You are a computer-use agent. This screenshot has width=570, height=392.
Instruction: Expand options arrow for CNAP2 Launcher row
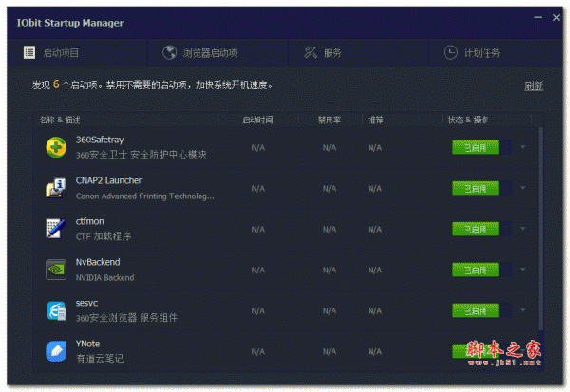point(522,188)
